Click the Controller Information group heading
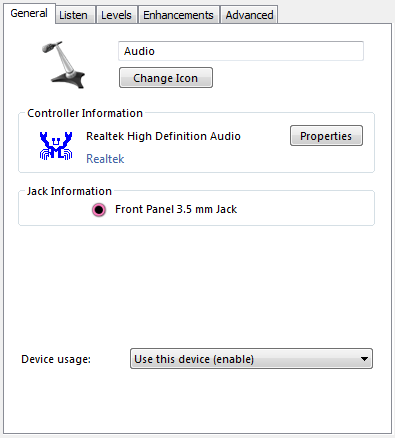 click(85, 113)
